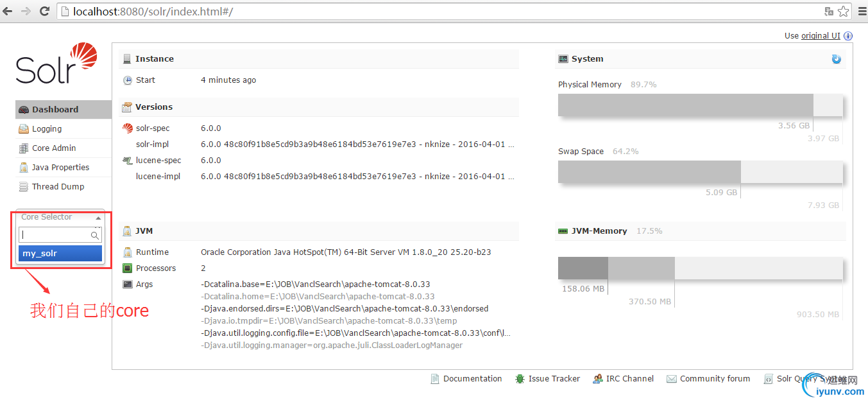Open the Dashboard menu item

pos(64,110)
